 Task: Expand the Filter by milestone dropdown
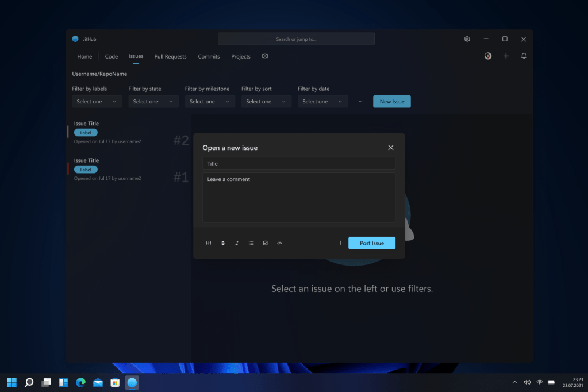point(209,102)
